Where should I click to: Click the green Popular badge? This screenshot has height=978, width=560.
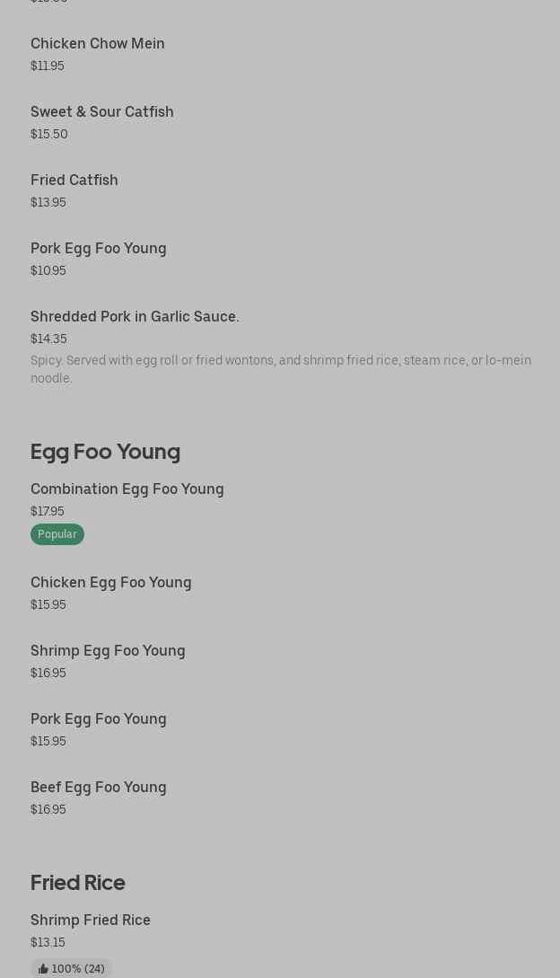pos(57,534)
